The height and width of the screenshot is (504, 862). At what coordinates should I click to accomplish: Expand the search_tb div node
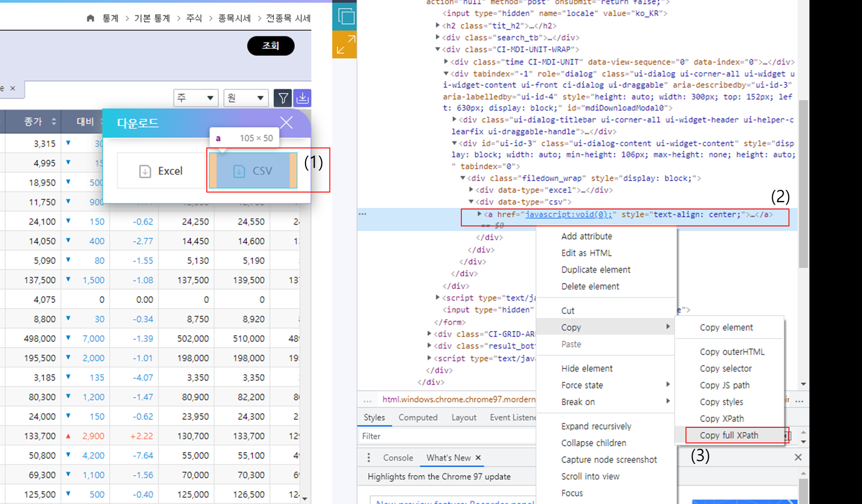[438, 37]
